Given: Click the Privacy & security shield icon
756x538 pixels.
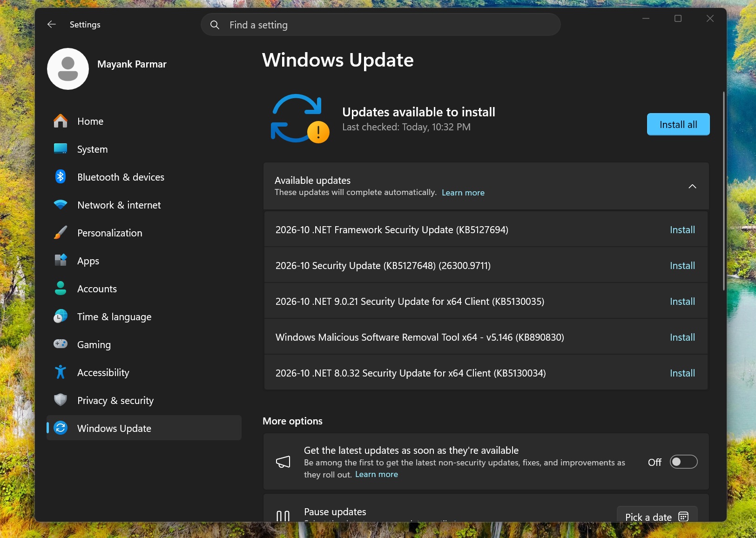Looking at the screenshot, I should (61, 400).
